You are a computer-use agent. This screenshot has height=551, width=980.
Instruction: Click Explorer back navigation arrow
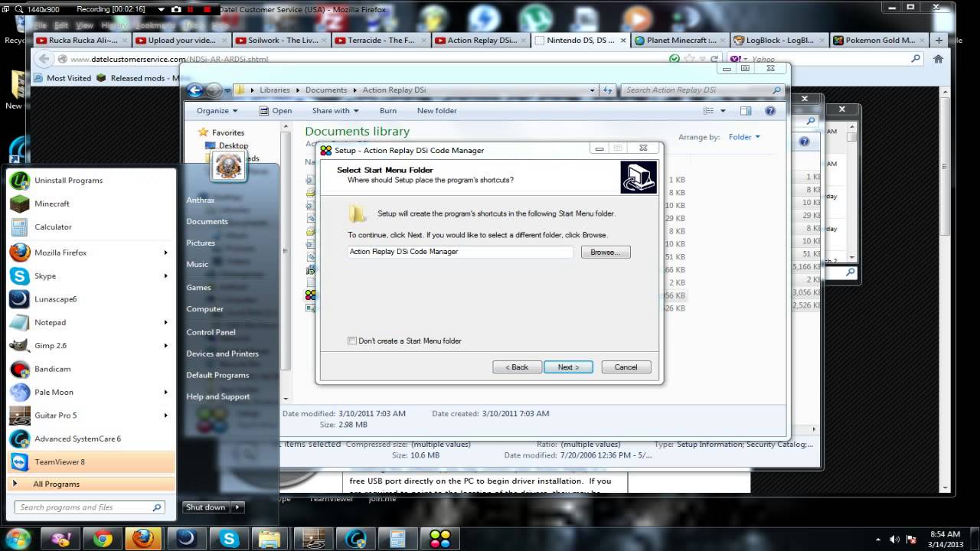[195, 90]
